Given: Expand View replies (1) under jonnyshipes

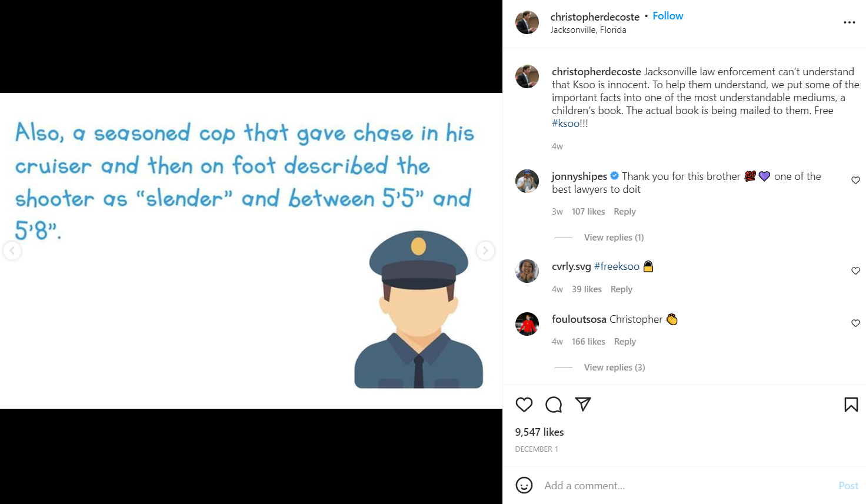Looking at the screenshot, I should (x=614, y=238).
